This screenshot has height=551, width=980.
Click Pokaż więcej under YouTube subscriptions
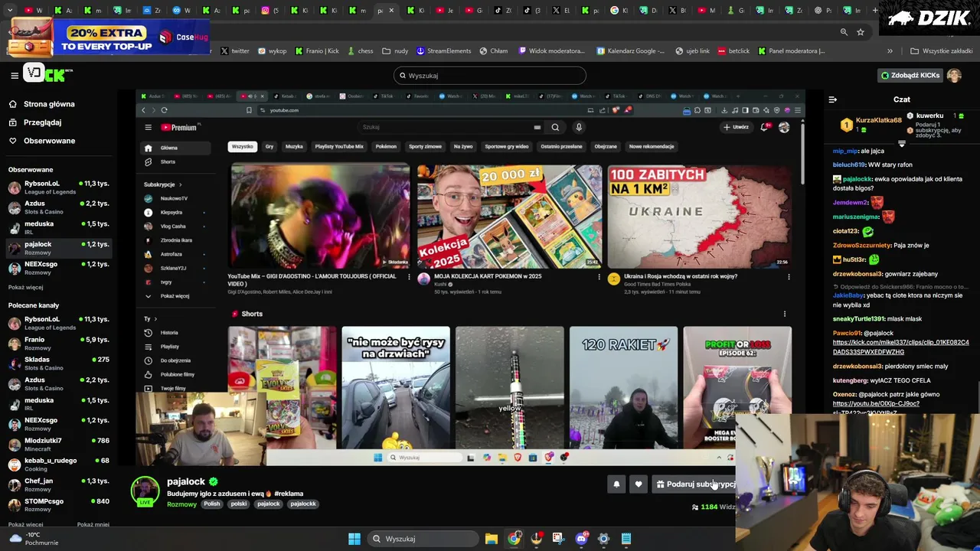coord(175,296)
